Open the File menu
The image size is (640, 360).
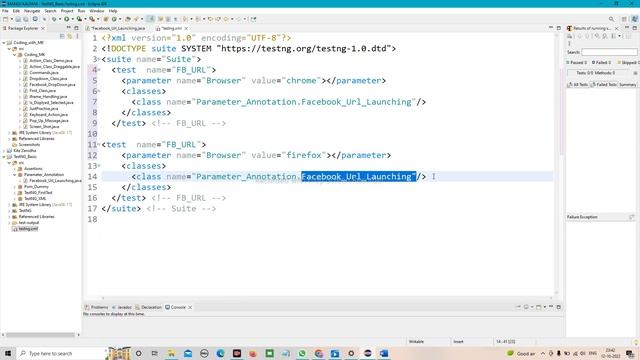5,11
